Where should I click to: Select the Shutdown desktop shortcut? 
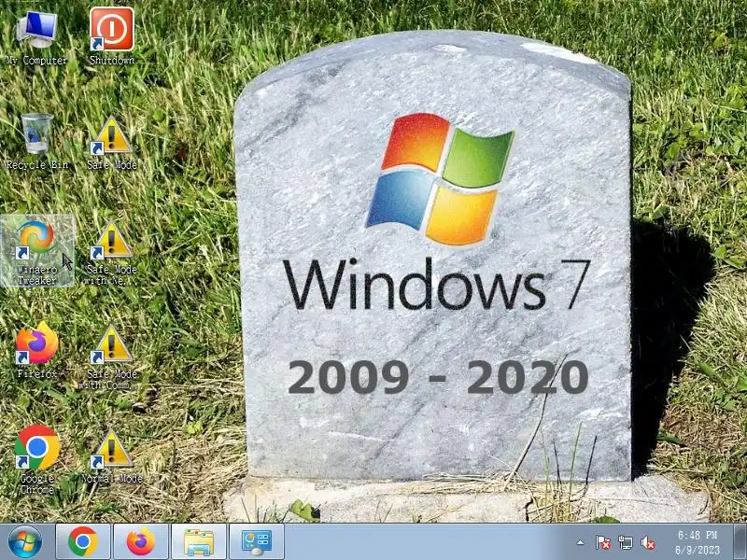(112, 37)
